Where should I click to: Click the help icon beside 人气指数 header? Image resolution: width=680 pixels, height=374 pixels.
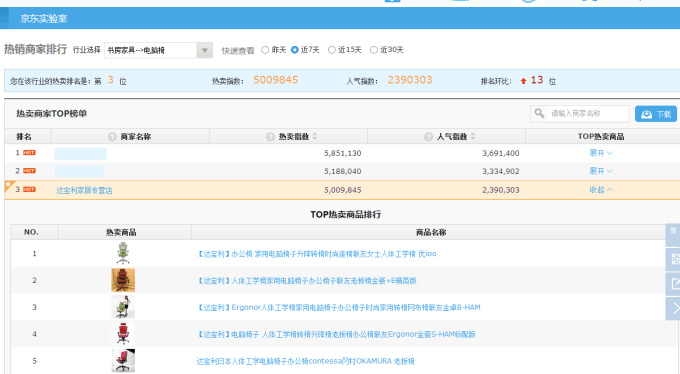(x=428, y=137)
